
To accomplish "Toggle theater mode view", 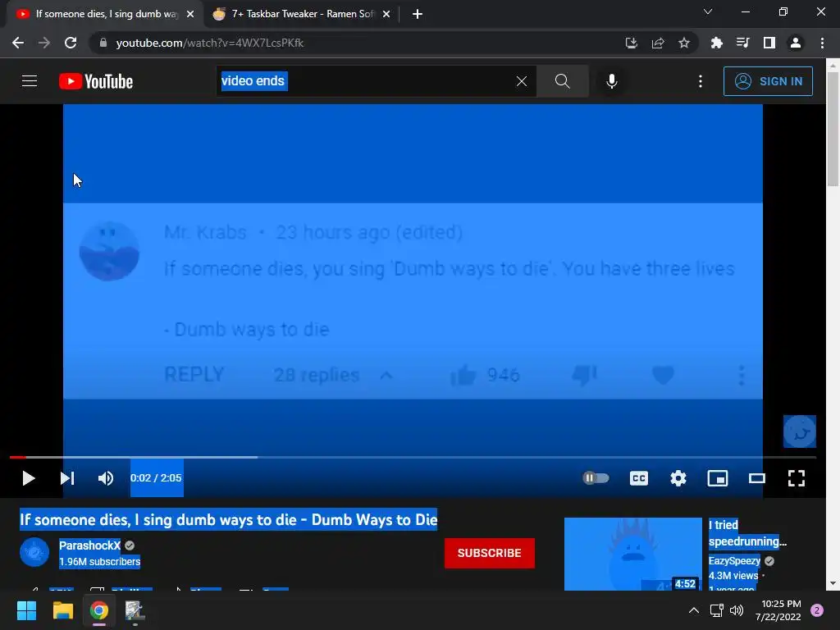I will 757,478.
